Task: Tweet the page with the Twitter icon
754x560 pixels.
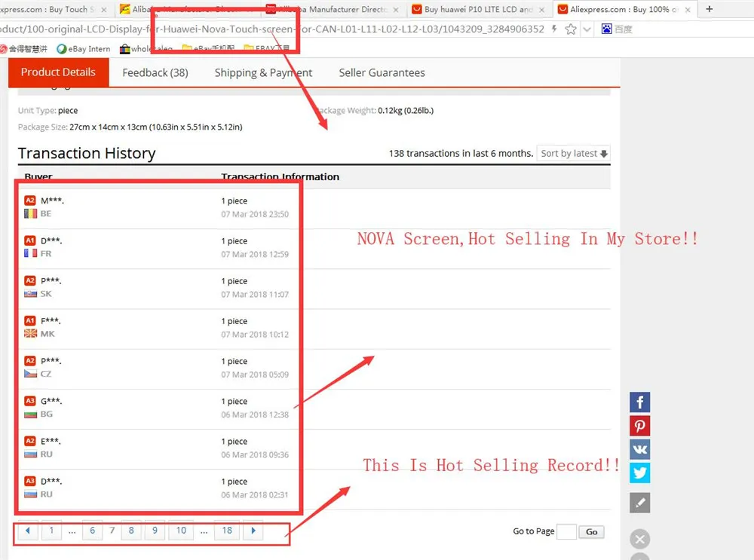Action: click(x=639, y=473)
